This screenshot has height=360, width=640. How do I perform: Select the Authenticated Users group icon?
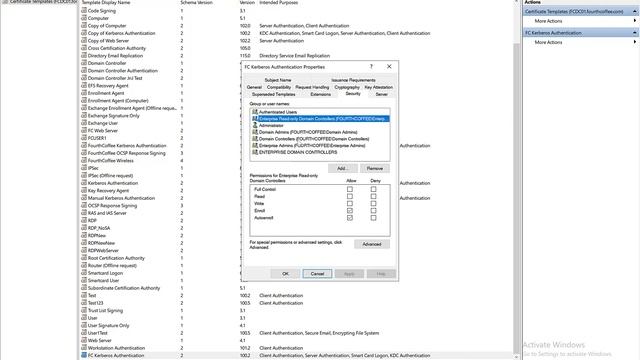coord(255,112)
